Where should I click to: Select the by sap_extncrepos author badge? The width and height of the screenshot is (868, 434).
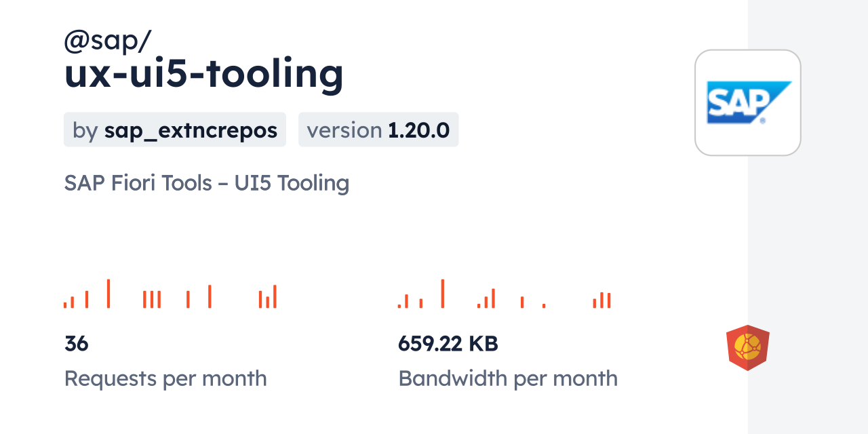pyautogui.click(x=174, y=130)
